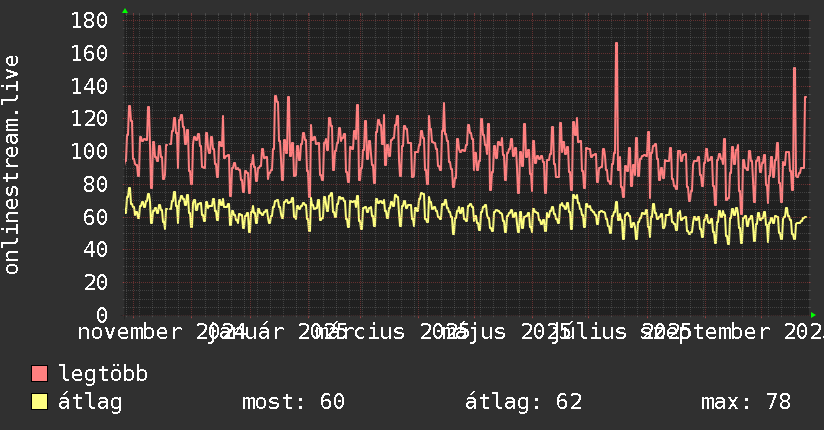Click the 80 y-axis label

point(96,185)
